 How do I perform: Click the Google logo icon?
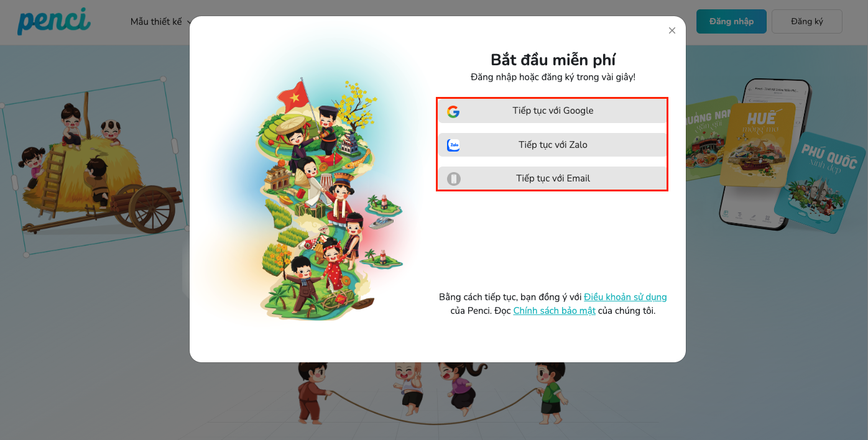click(x=453, y=111)
